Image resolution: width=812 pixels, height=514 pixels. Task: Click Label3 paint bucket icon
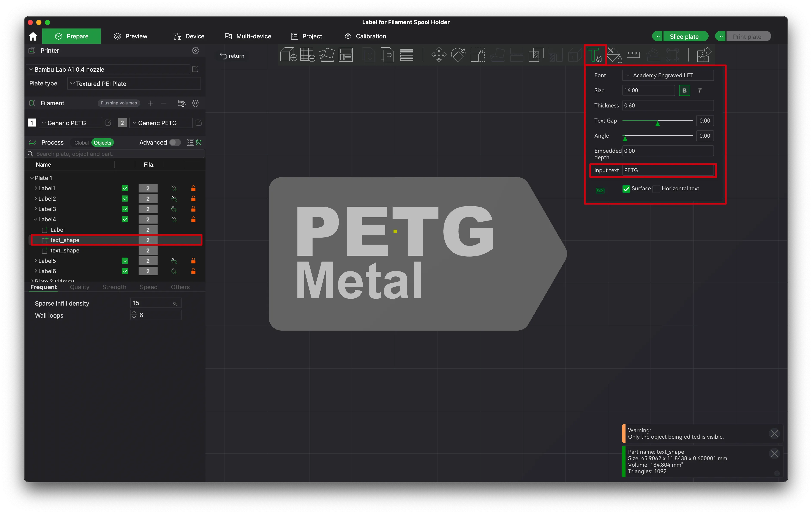click(x=174, y=209)
